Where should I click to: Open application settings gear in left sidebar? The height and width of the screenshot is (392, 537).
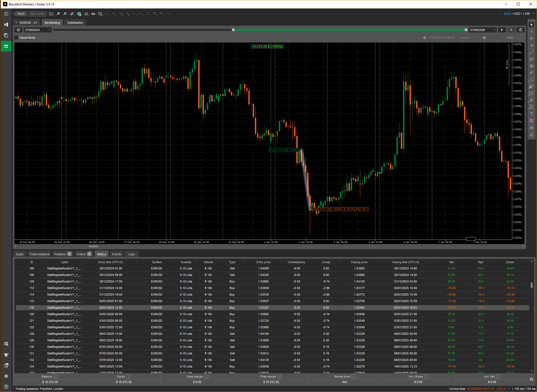point(6,376)
